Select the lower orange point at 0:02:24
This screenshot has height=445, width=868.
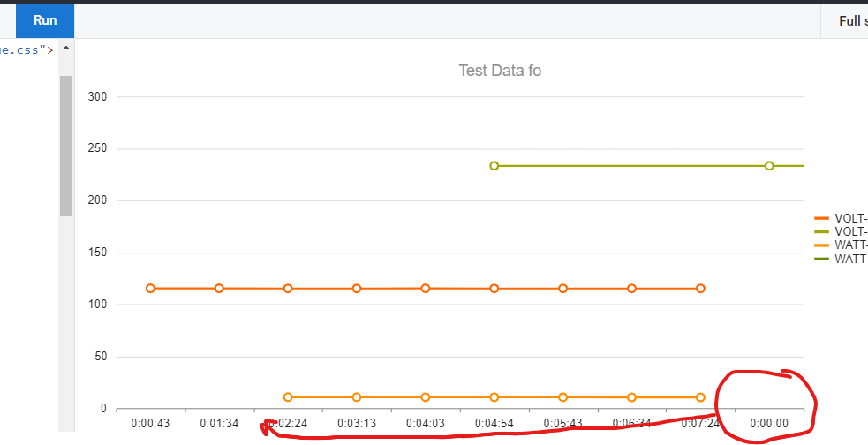288,397
